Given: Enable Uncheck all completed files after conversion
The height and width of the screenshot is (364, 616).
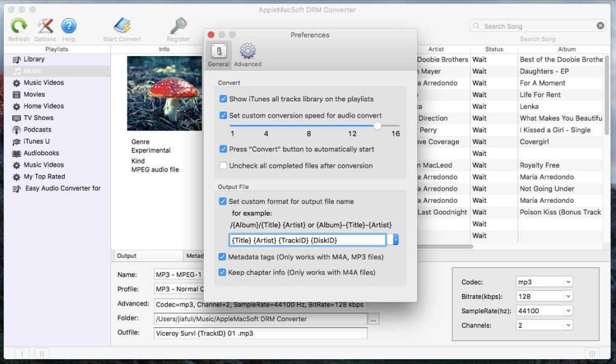Looking at the screenshot, I should point(223,166).
